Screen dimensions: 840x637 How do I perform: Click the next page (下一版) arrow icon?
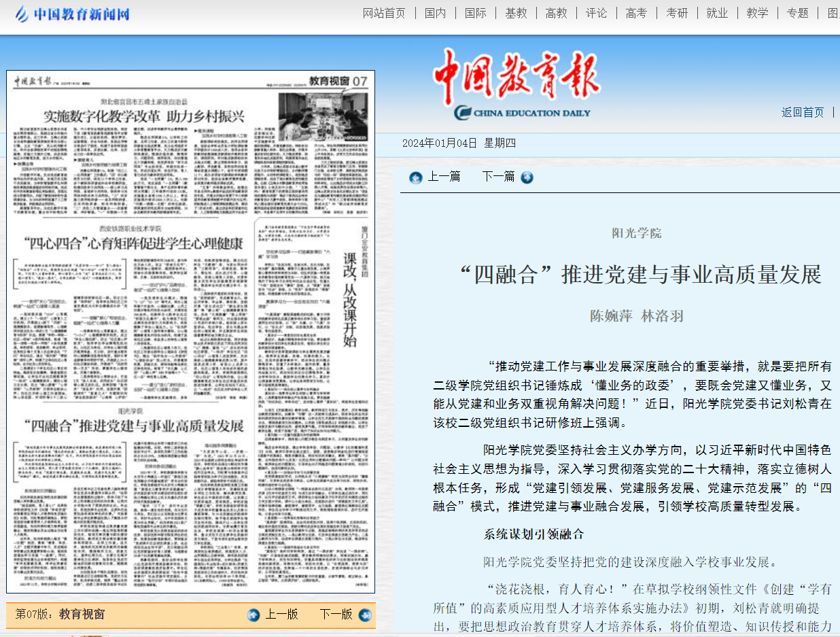tap(365, 615)
